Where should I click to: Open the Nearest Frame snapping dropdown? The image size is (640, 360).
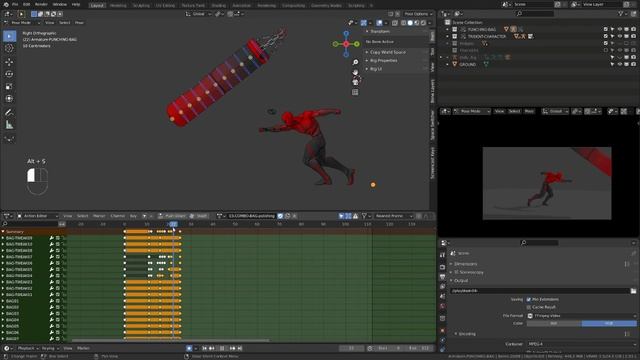[x=393, y=216]
